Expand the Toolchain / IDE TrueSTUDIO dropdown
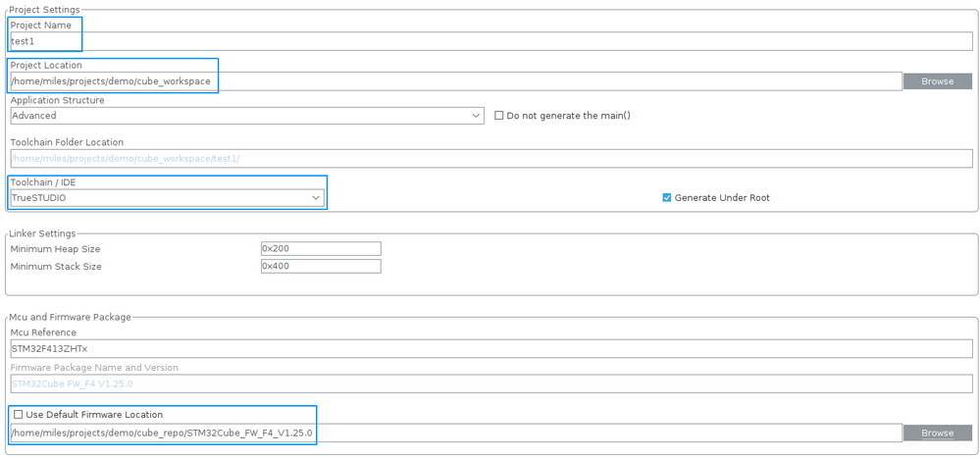Image resolution: width=980 pixels, height=458 pixels. point(167,198)
